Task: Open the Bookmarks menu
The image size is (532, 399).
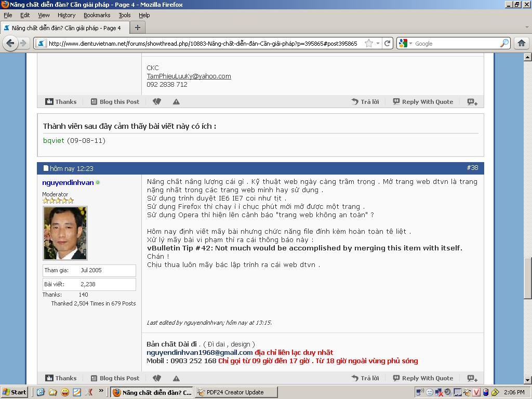Action: [x=97, y=15]
